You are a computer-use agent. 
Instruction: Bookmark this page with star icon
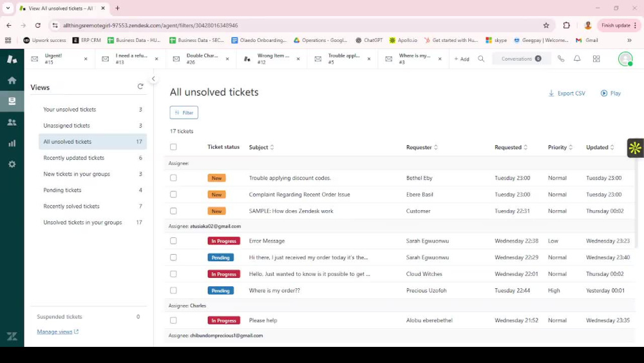[546, 26]
